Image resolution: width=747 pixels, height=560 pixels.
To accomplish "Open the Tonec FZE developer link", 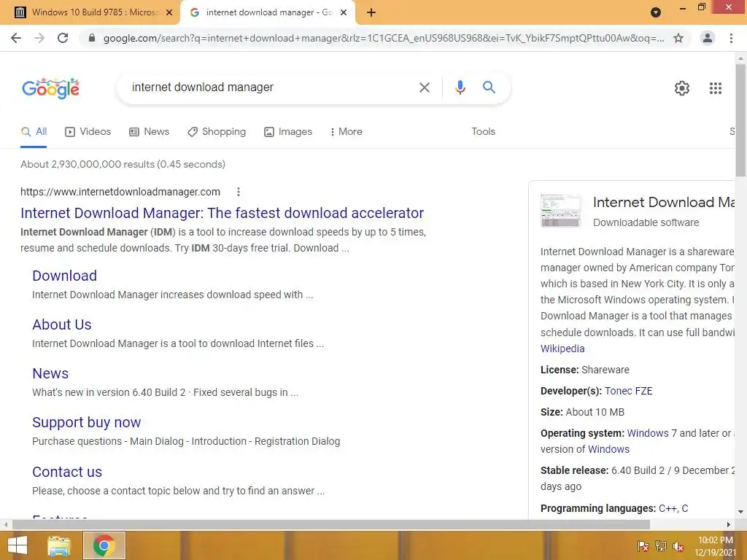I will (628, 391).
